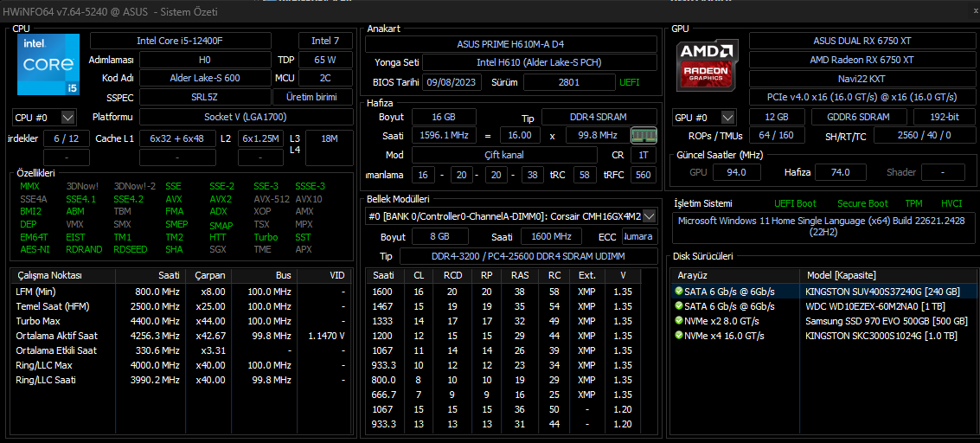Click the green memory module icon
Image resolution: width=980 pixels, height=443 pixels.
click(x=644, y=135)
